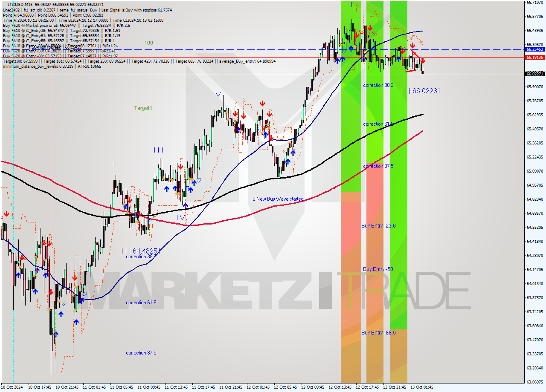
Task: Click the 65.49570 price axis value
Action: click(x=534, y=129)
